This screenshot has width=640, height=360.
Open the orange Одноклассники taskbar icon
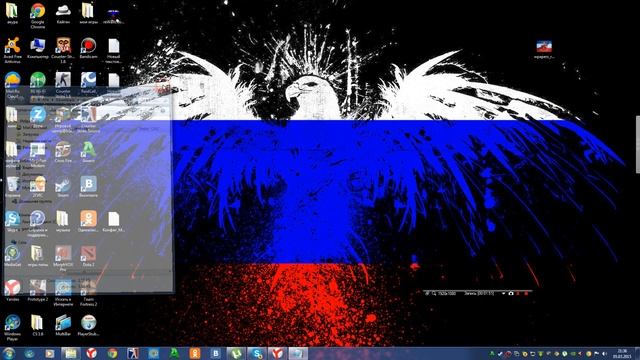pos(195,353)
